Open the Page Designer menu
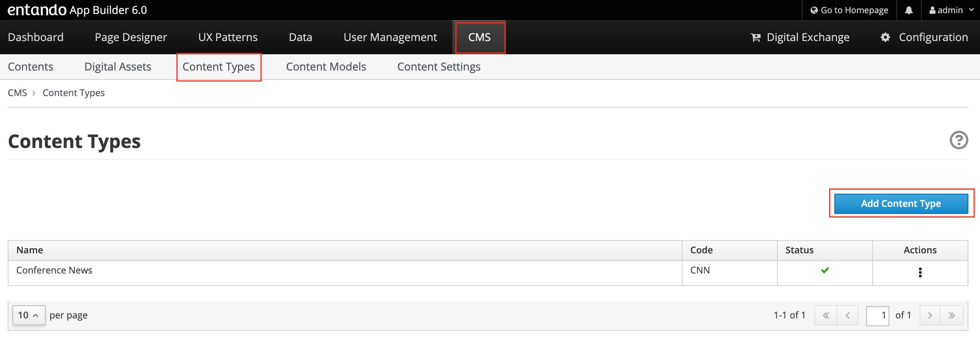 click(x=131, y=37)
